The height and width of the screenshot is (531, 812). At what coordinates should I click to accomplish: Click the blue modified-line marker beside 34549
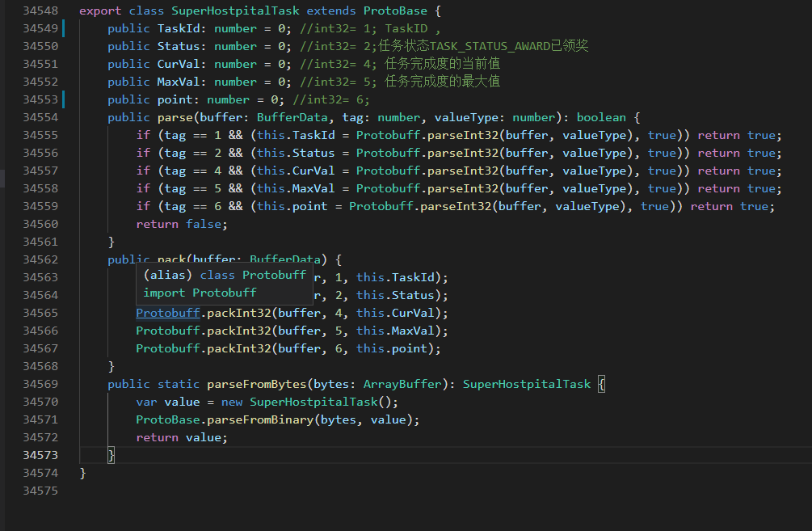coord(64,28)
